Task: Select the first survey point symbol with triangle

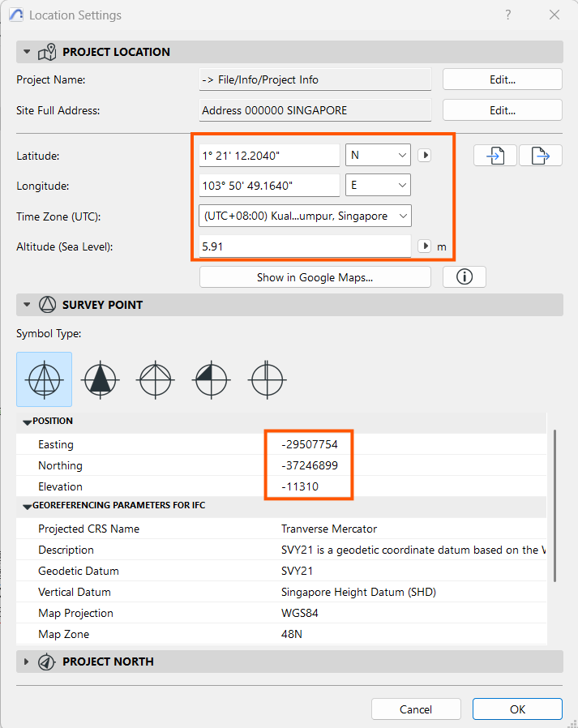Action: pos(45,379)
